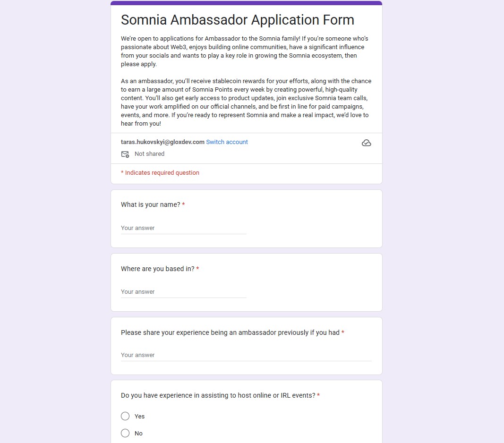Image resolution: width=504 pixels, height=443 pixels.
Task: Click the purple header bar atop form
Action: 246,3
